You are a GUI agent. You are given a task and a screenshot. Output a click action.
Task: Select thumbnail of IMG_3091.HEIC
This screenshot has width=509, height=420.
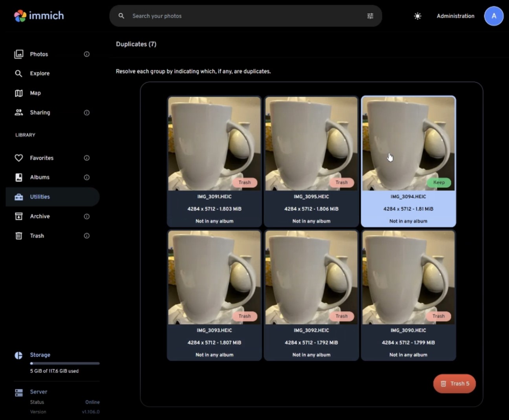pyautogui.click(x=214, y=144)
